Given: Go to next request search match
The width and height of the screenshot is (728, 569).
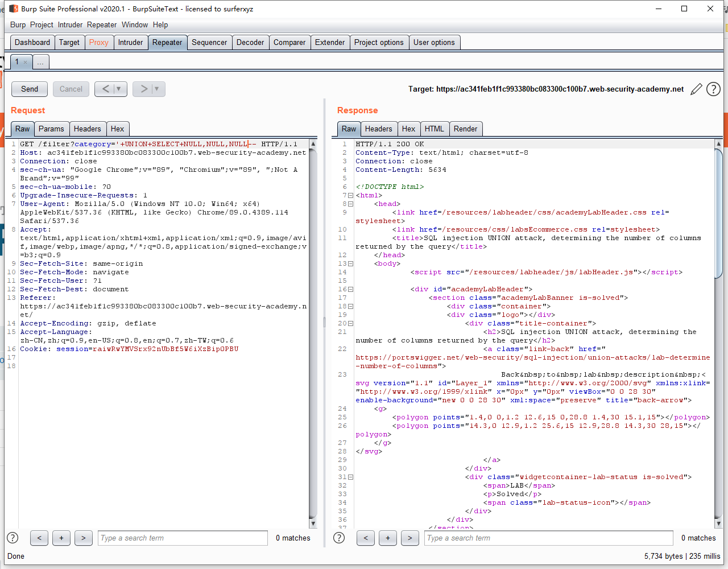Looking at the screenshot, I should tap(84, 538).
